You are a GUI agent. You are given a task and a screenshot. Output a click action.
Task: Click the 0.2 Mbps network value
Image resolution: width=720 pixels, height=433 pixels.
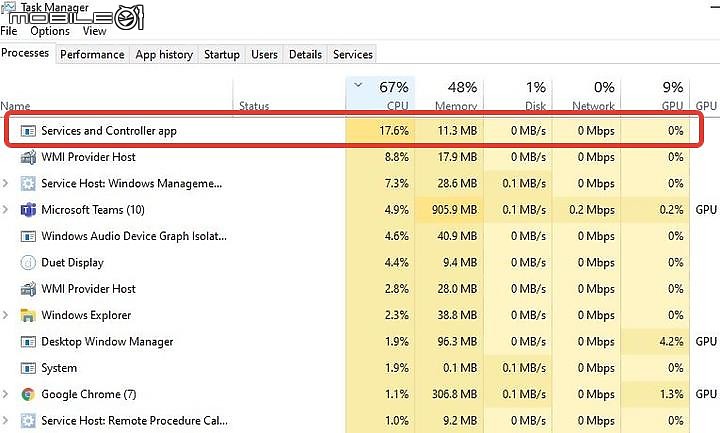[x=592, y=210]
